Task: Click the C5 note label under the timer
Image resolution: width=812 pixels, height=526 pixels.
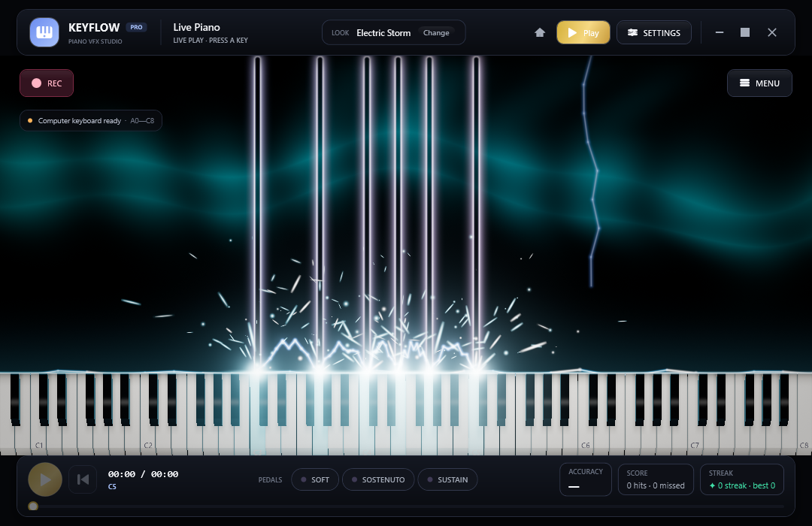Action: (112, 487)
